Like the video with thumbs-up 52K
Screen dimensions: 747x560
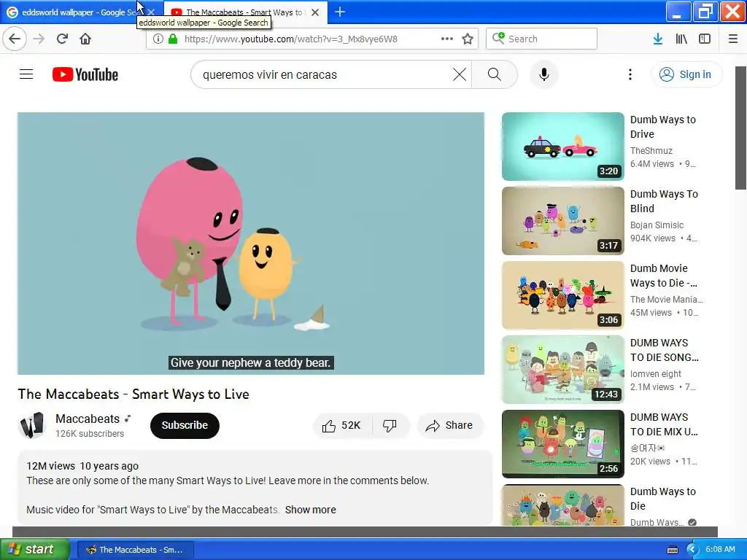[x=342, y=426]
